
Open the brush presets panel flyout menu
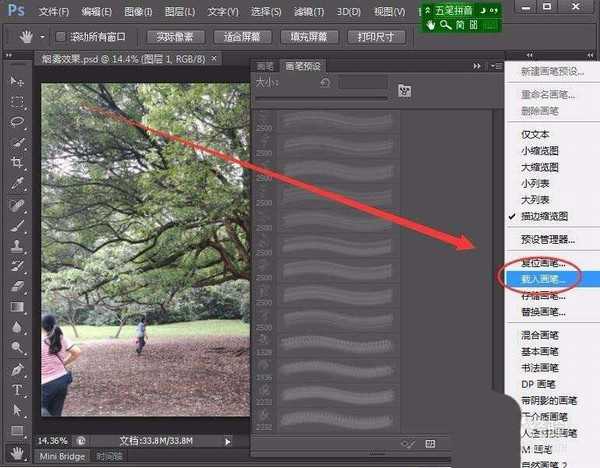pos(498,66)
